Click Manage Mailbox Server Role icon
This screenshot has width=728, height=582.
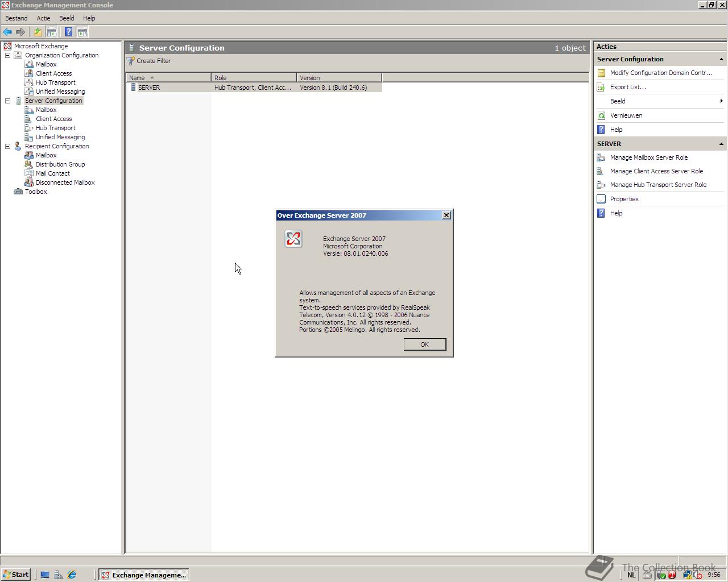tap(601, 157)
